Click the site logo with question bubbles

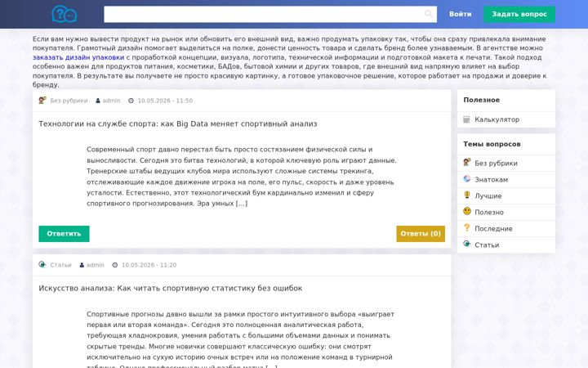[x=65, y=14]
